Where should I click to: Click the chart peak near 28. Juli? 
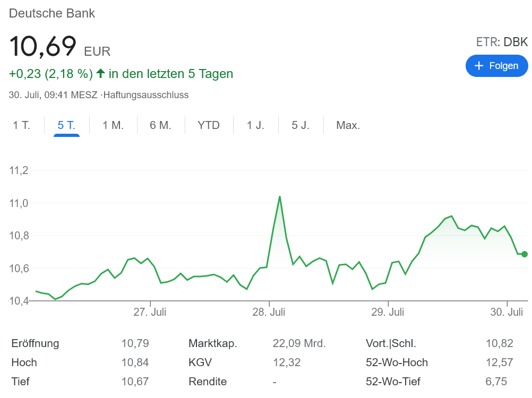280,197
